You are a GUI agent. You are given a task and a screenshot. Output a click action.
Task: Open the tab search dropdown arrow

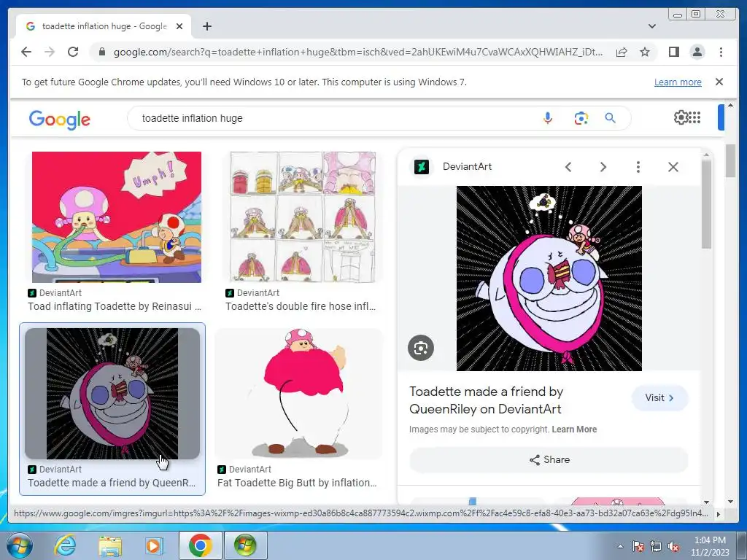pyautogui.click(x=652, y=26)
